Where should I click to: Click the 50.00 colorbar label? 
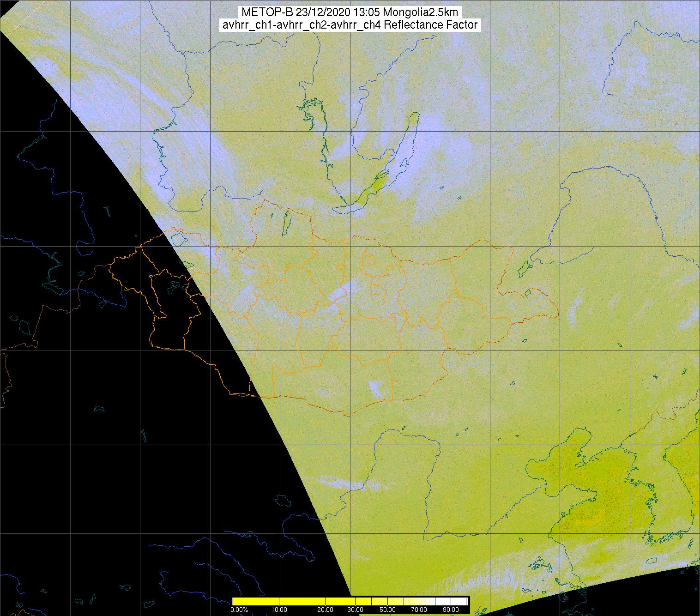387,610
